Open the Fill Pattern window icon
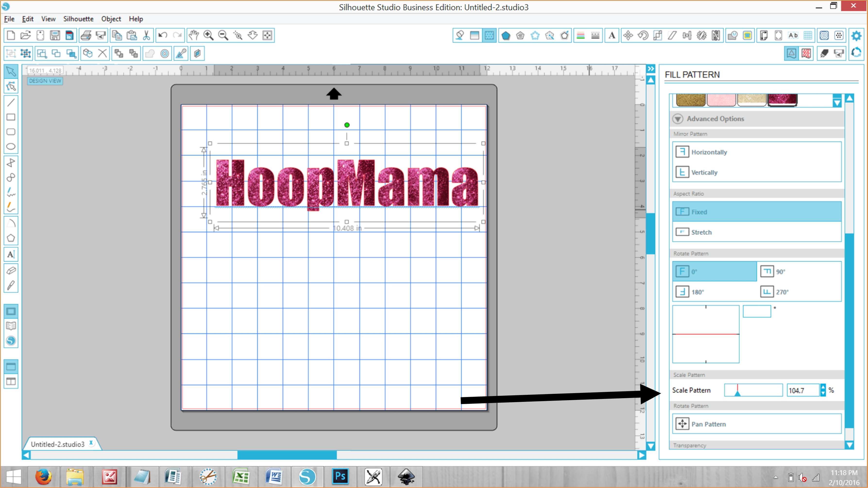Image resolution: width=868 pixels, height=488 pixels. point(489,35)
